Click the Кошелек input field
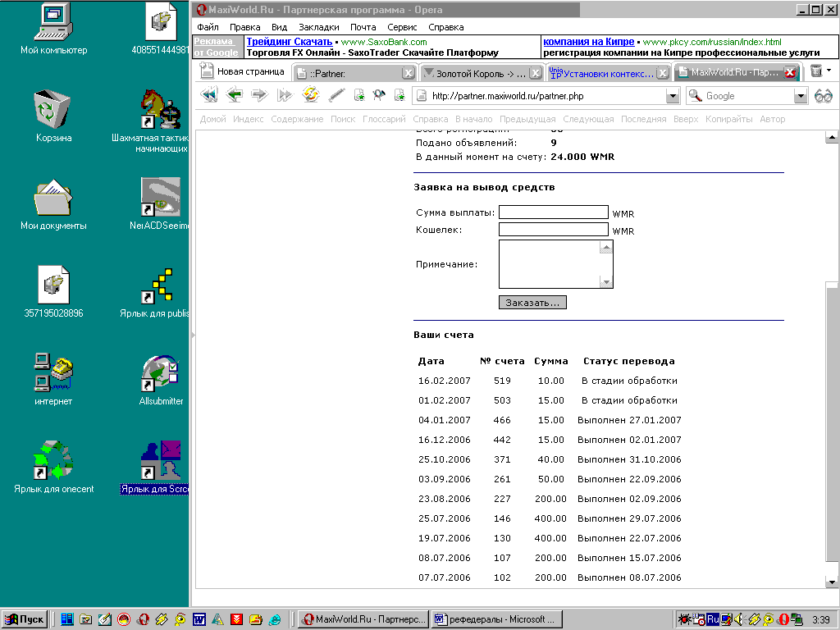Screen dimensions: 840x630 tap(554, 230)
